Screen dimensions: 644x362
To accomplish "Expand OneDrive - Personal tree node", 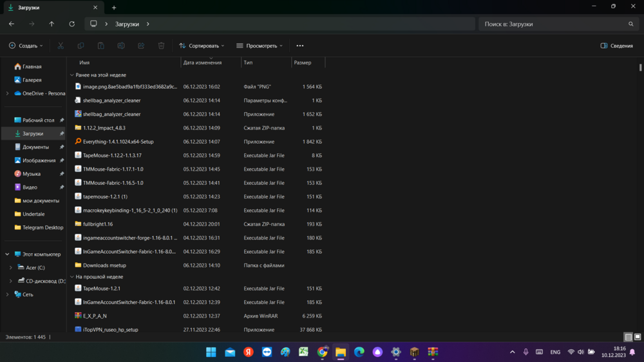I will tap(7, 93).
